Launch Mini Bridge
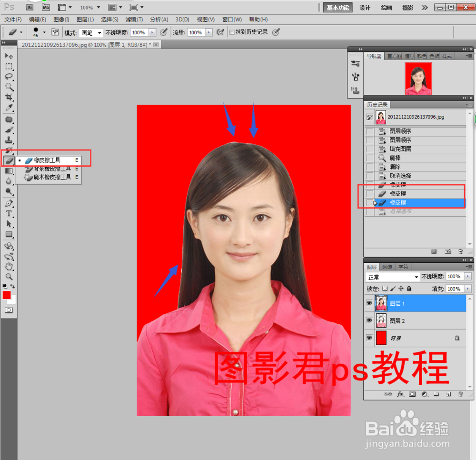This screenshot has width=476, height=460. [x=46, y=7]
